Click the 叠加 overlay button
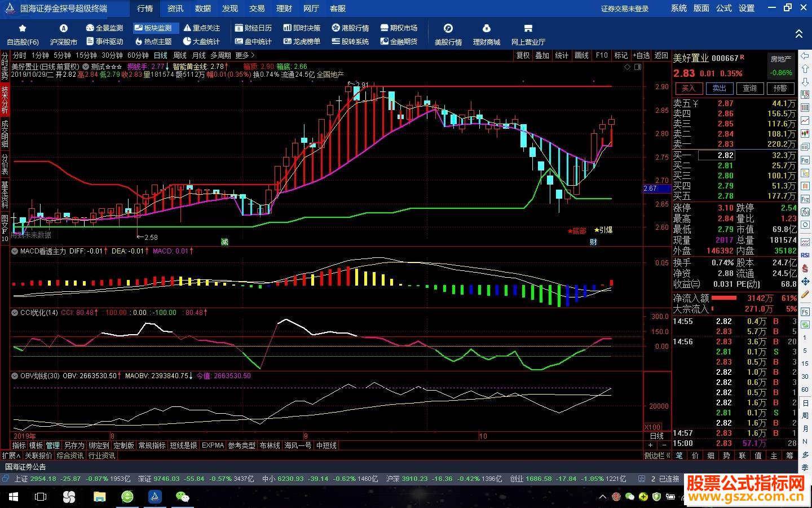Screen dimensions: 812x508 [x=542, y=55]
